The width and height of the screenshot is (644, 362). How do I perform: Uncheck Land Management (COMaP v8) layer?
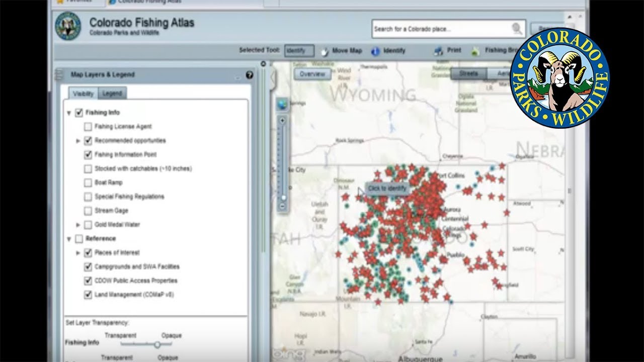[88, 295]
